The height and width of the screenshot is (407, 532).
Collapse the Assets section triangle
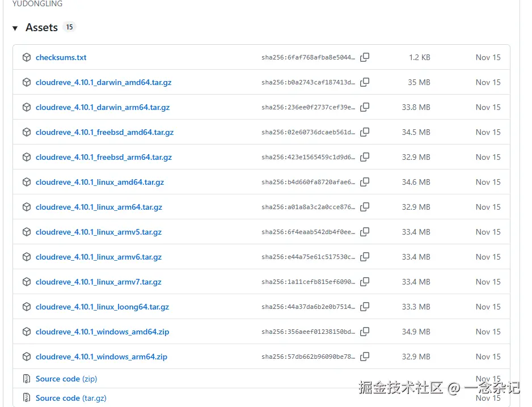pyautogui.click(x=15, y=28)
